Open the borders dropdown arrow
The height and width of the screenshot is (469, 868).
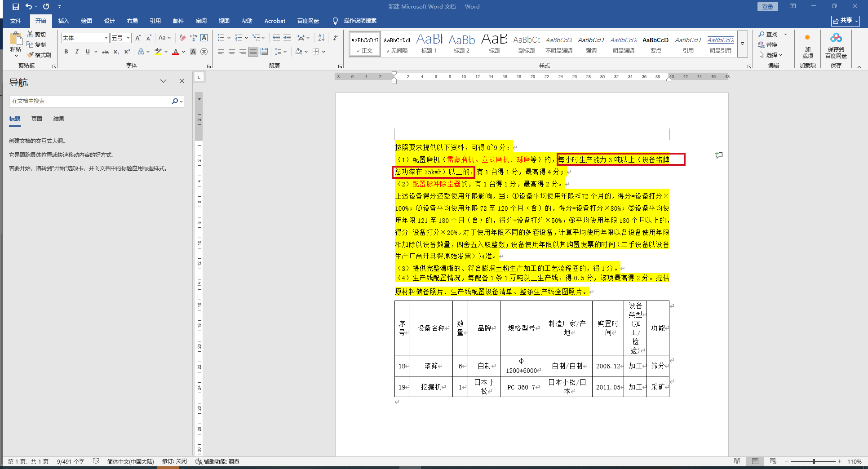point(323,52)
